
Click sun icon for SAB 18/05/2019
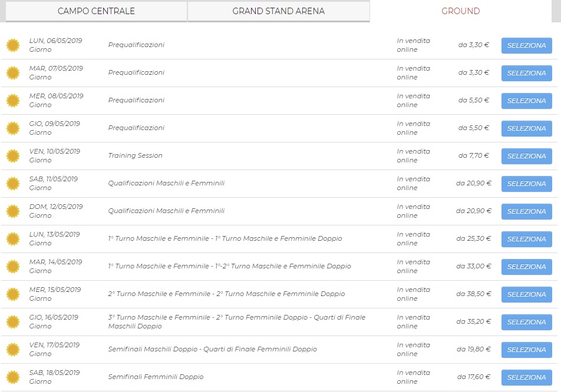point(13,377)
